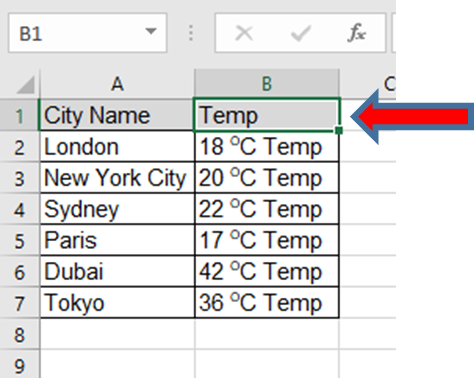Click the formula bar three-dot resize handle
Screen dimensions: 474x378
(191, 33)
